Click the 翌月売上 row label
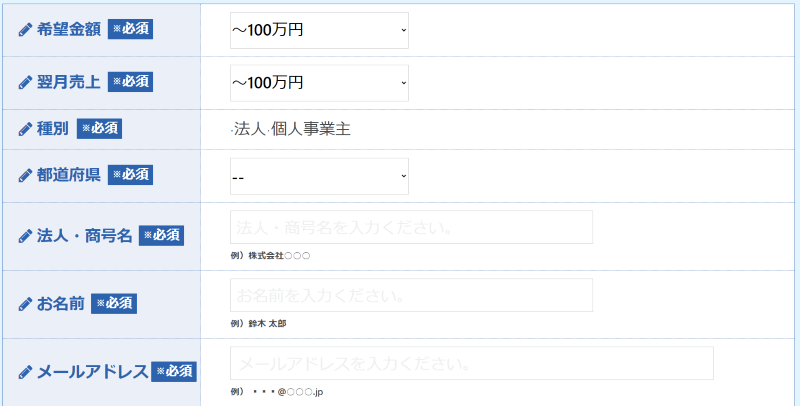800x406 pixels. tap(69, 82)
